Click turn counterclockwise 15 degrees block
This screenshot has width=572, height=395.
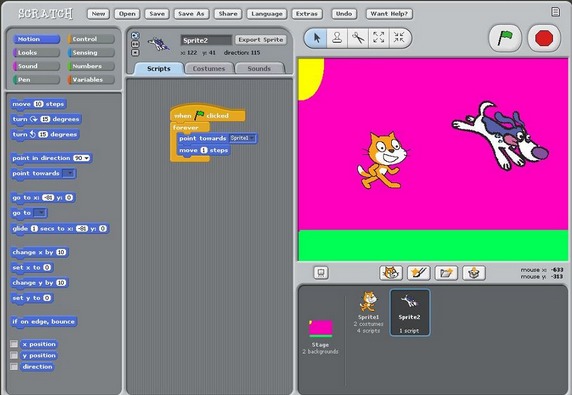point(45,135)
